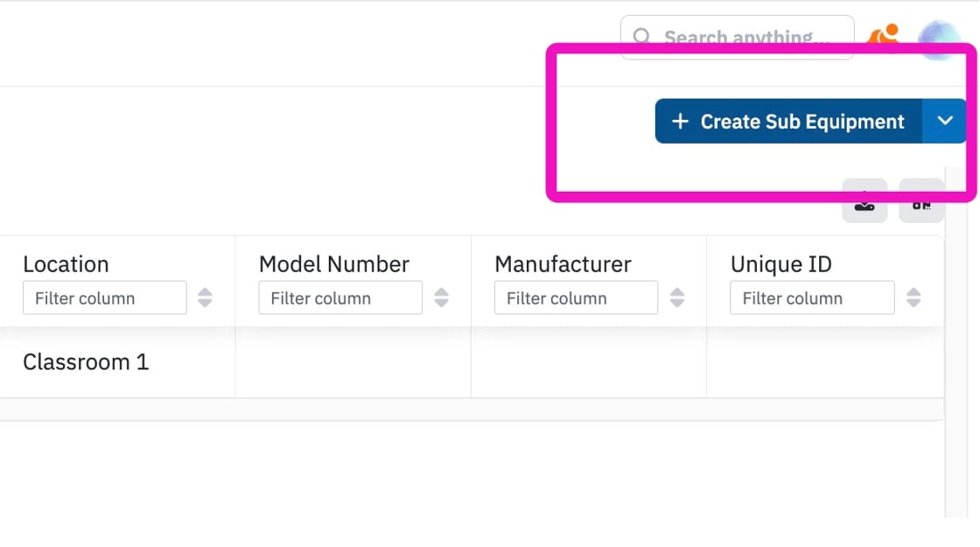Open notifications via the orange bell icon
980x547 pixels.
pyautogui.click(x=883, y=36)
